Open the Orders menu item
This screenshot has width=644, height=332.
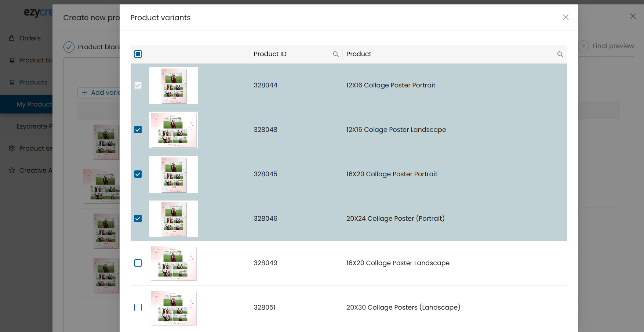30,38
